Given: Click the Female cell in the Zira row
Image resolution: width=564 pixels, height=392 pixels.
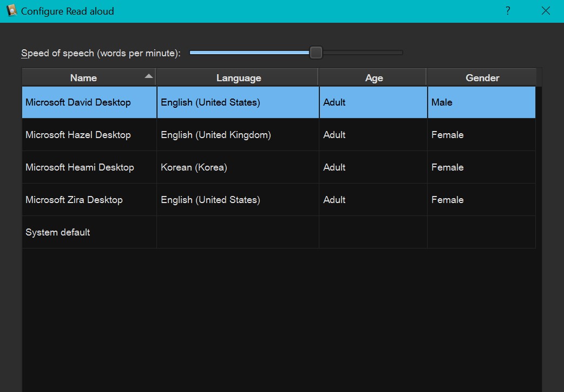Looking at the screenshot, I should coord(481,199).
